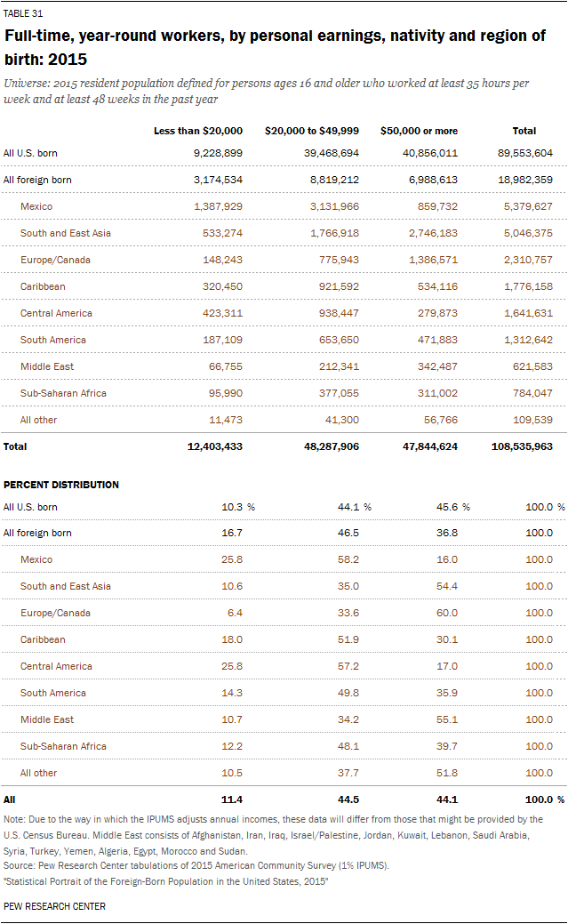Click the italic 'Universe' description text
Screen dimensions: 568x924
click(x=267, y=92)
